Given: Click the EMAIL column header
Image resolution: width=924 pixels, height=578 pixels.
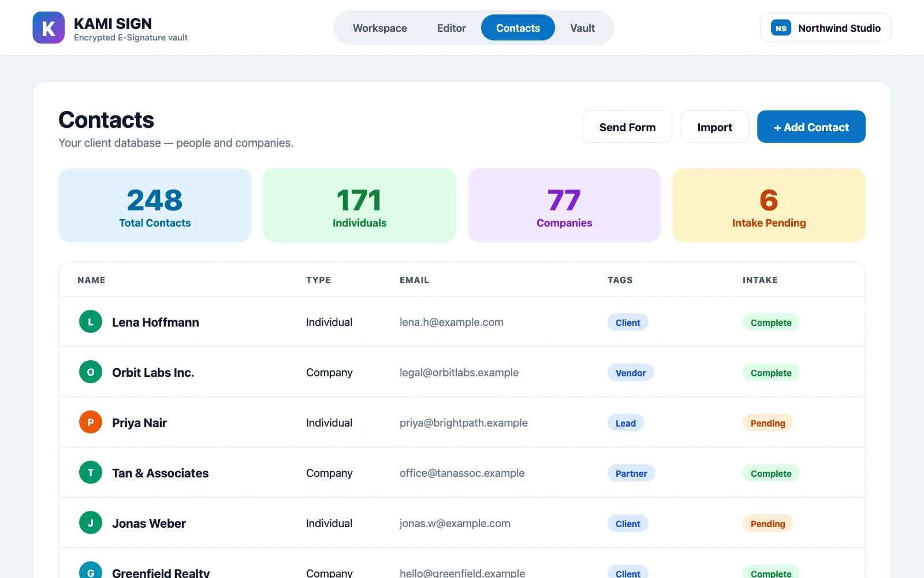Looking at the screenshot, I should [415, 280].
